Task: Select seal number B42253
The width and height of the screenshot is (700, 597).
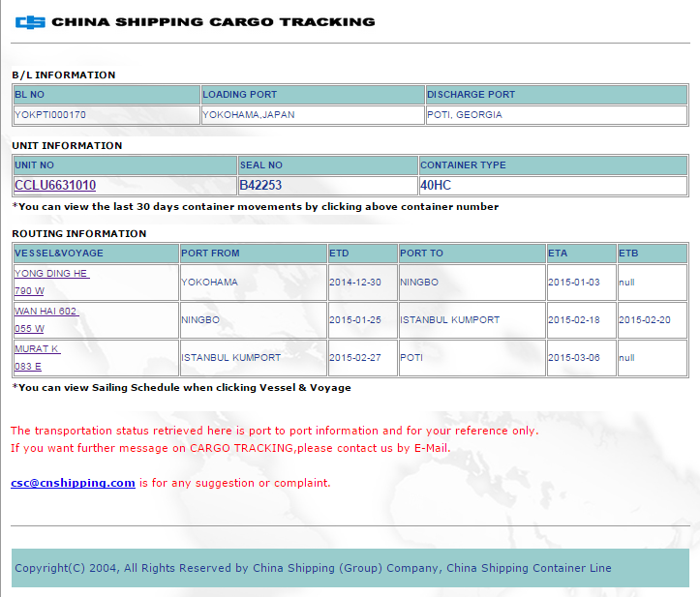Action: (260, 185)
